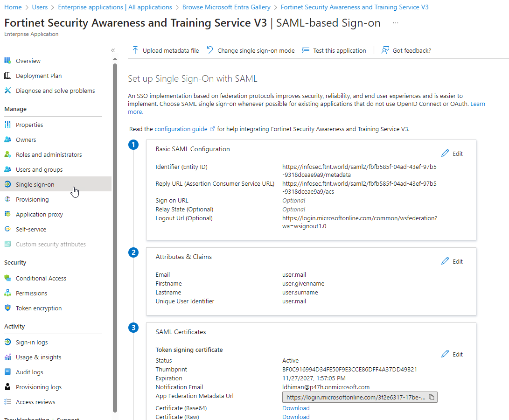
Task: Click the Learn more link
Action: (478, 104)
